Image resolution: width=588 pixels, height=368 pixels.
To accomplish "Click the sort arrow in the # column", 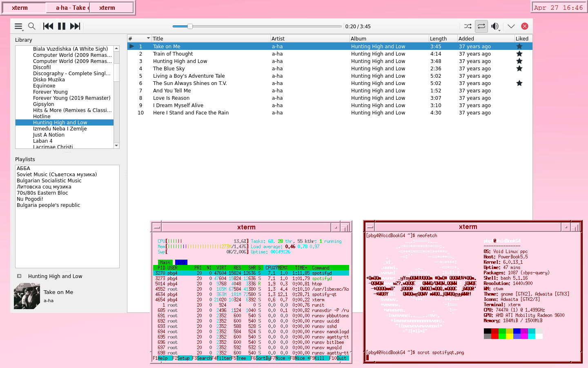I will (148, 38).
